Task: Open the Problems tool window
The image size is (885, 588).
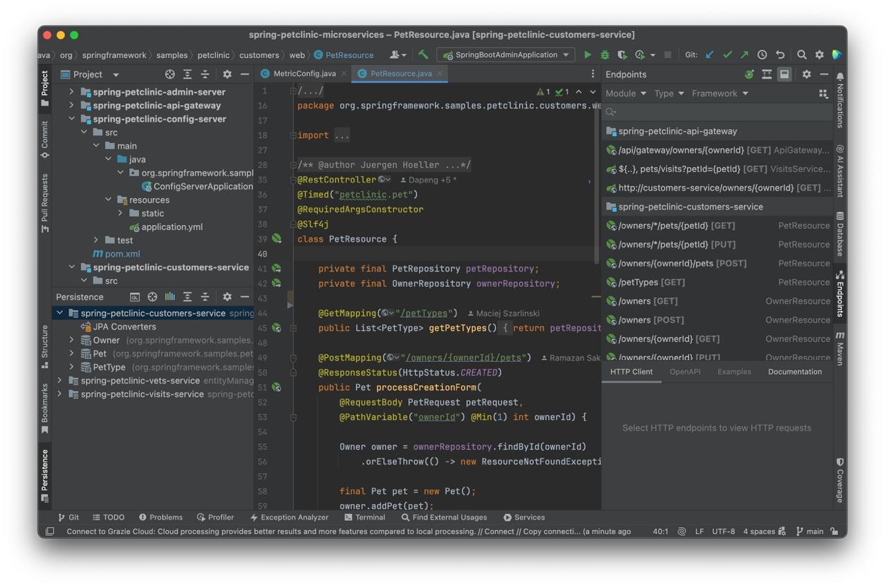Action: click(160, 518)
